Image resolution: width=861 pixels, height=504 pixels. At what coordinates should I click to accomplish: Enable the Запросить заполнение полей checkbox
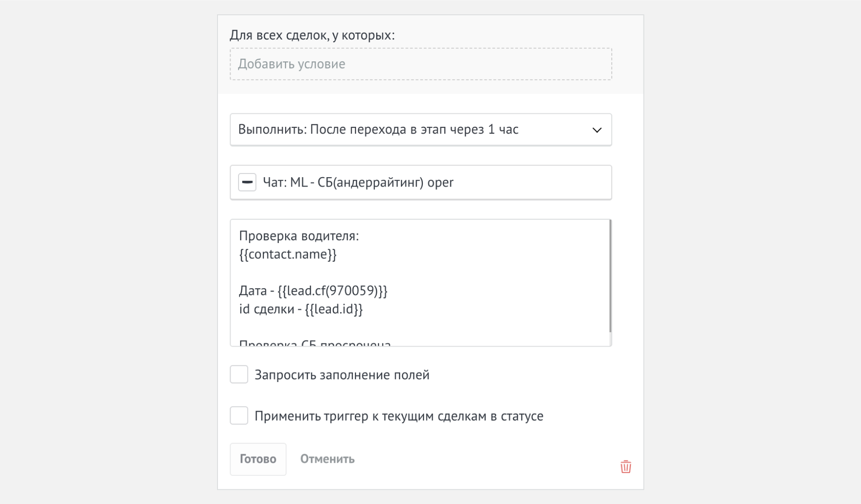(239, 374)
